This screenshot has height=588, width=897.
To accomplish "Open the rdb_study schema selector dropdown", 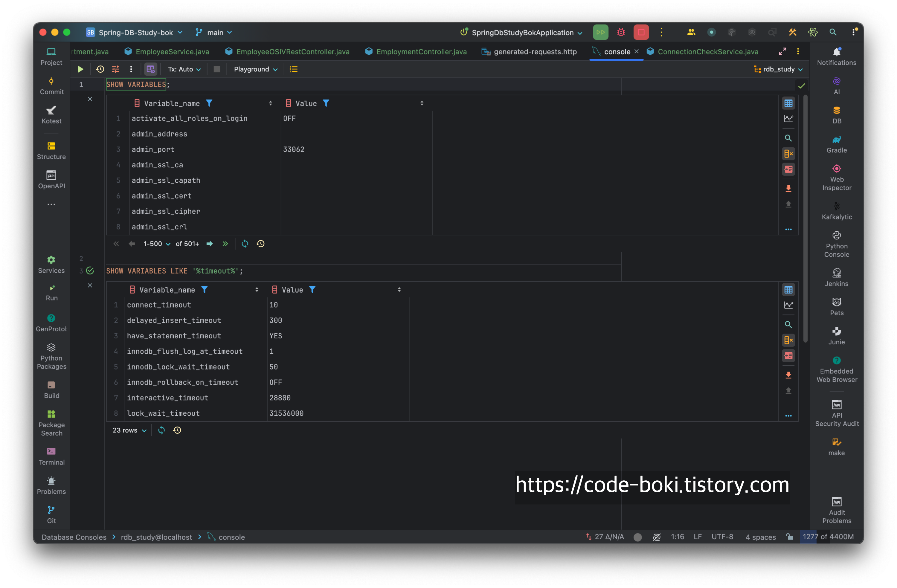I will (x=778, y=69).
